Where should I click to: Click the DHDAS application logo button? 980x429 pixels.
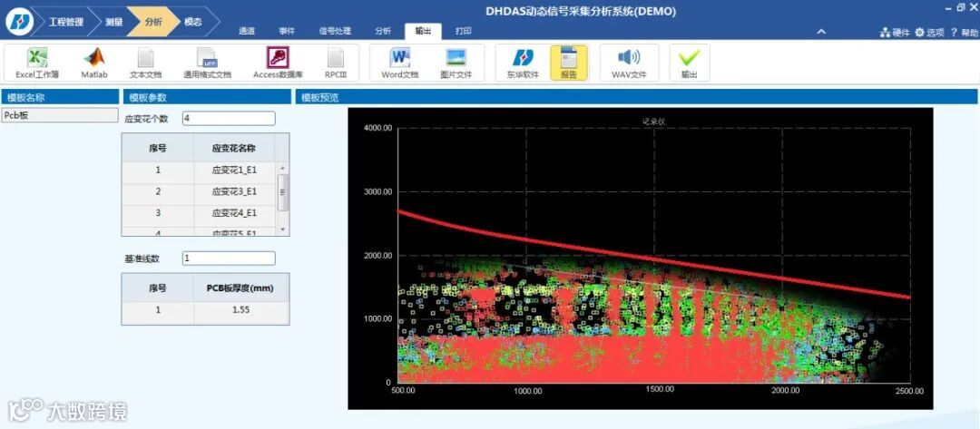pyautogui.click(x=19, y=21)
